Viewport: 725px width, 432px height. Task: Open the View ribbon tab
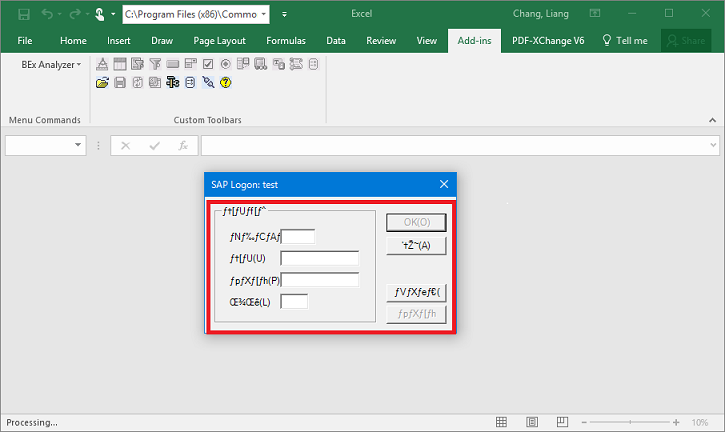tap(426, 41)
